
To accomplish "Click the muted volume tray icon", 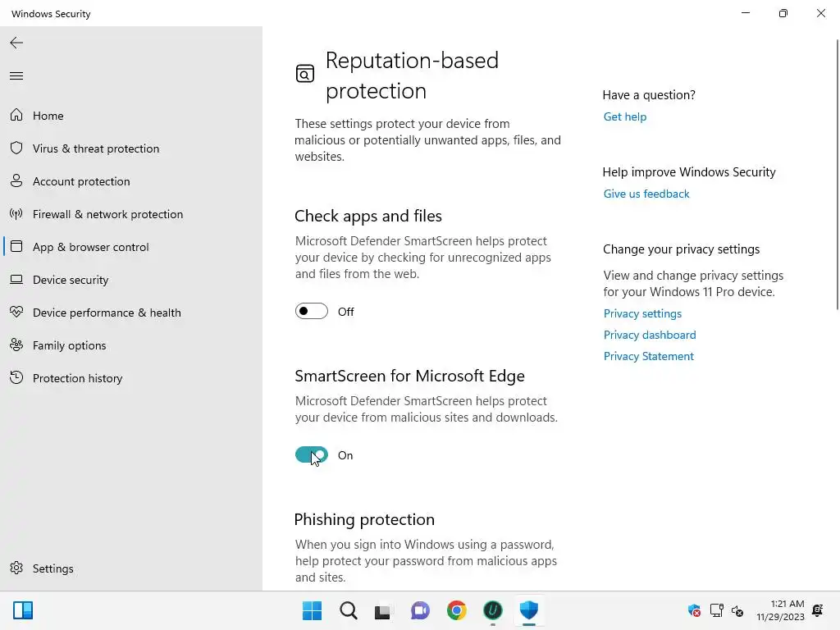I will pos(737,610).
